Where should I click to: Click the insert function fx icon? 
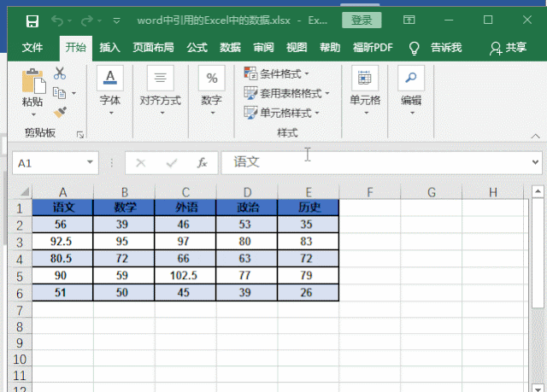tap(202, 162)
